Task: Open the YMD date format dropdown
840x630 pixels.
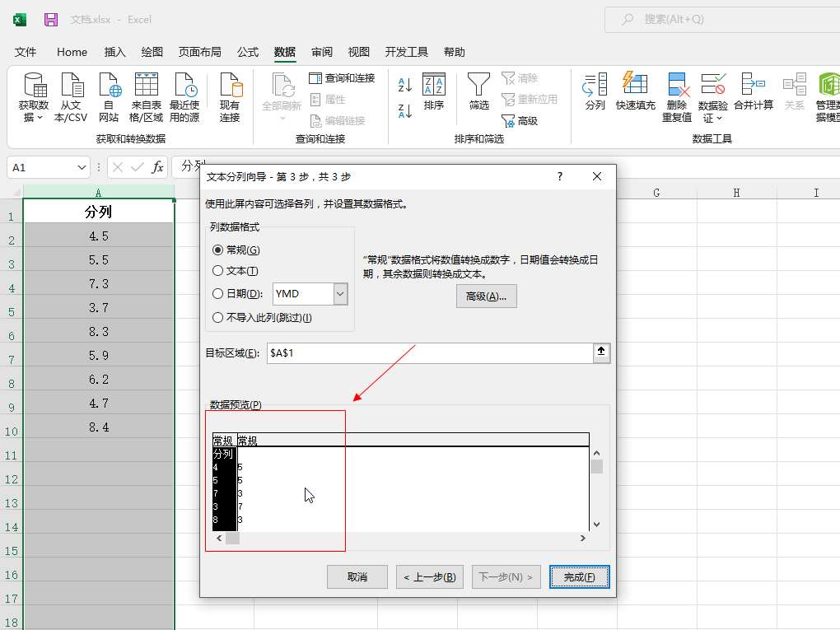Action: [340, 294]
